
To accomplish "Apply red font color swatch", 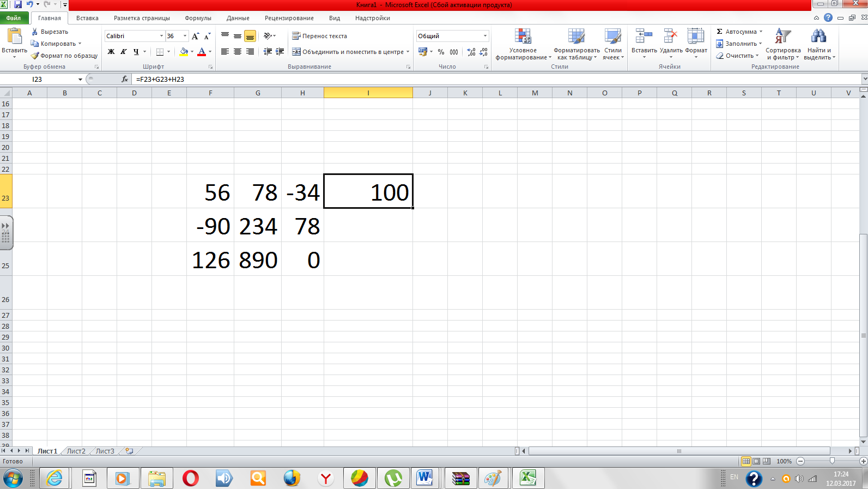I will (x=202, y=52).
